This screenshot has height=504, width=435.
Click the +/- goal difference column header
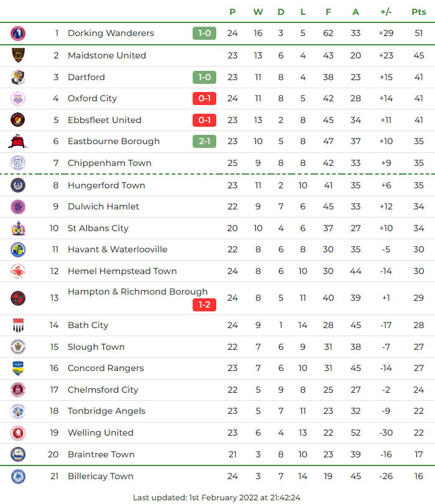(386, 12)
